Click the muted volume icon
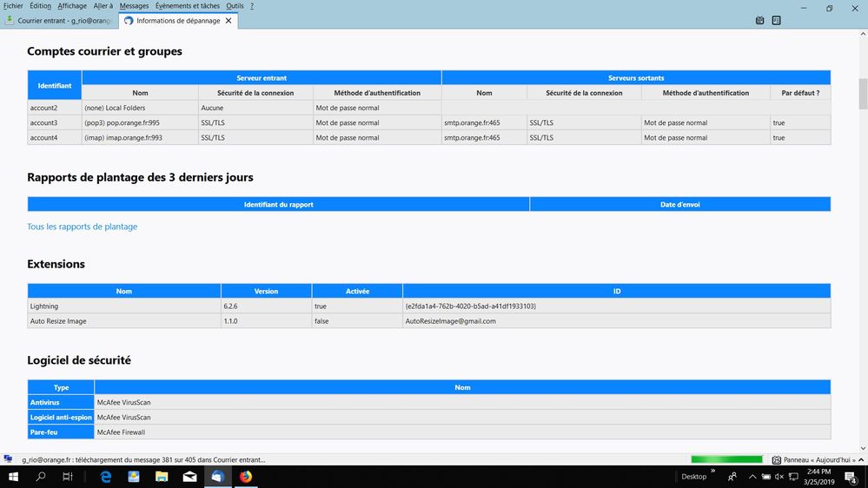 779,477
